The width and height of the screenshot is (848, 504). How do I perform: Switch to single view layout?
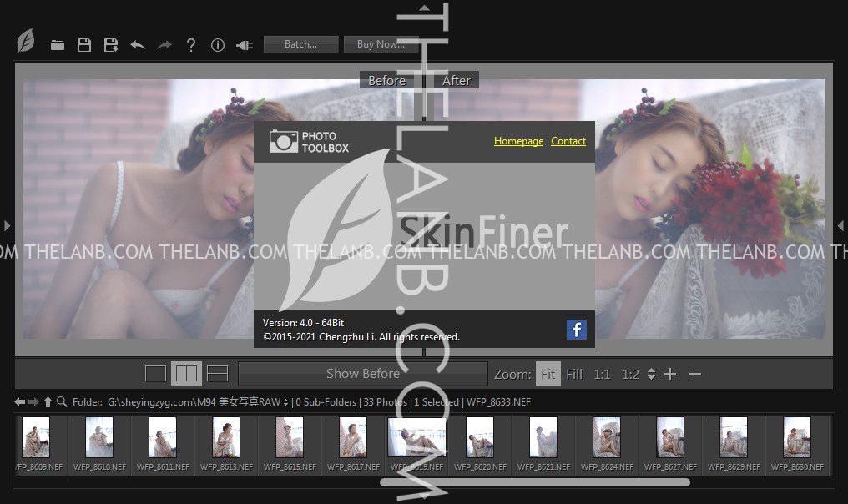156,374
